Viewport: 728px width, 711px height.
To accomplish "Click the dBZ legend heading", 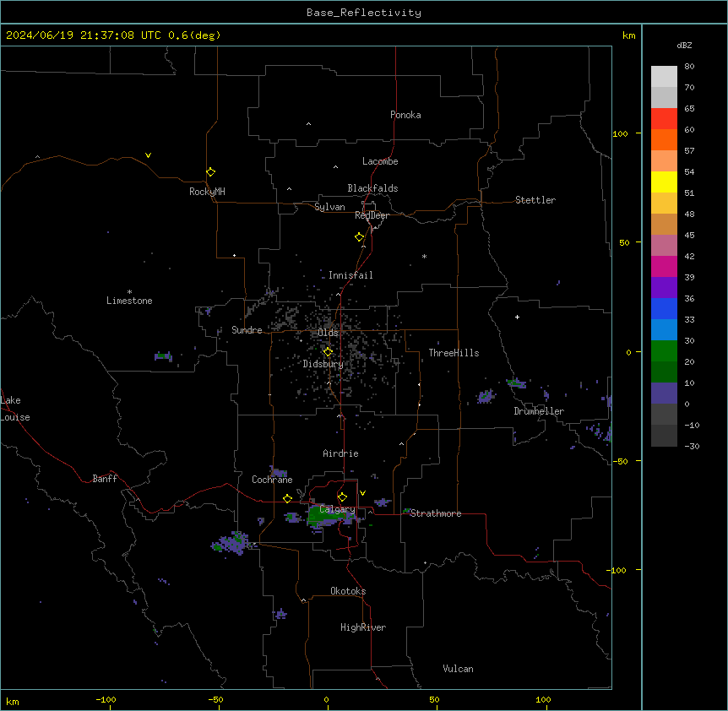I will 684,45.
